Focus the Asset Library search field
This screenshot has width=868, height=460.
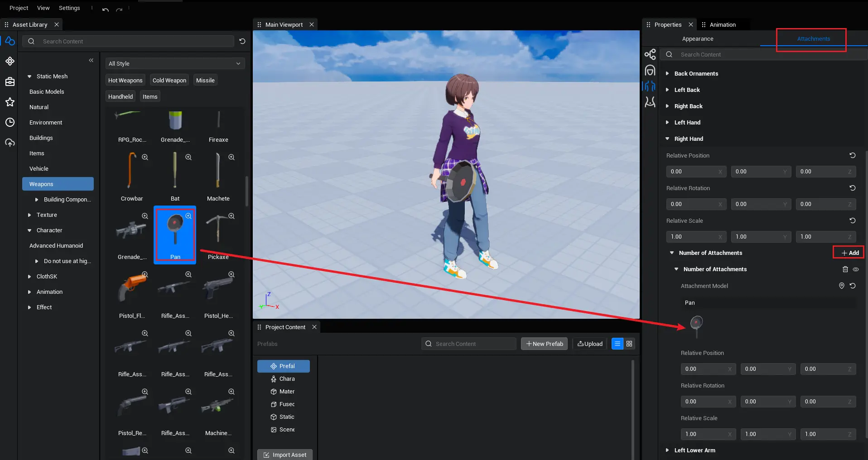pyautogui.click(x=128, y=41)
